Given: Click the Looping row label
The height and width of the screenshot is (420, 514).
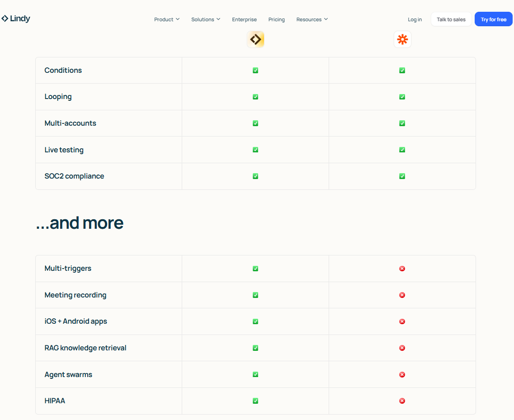Looking at the screenshot, I should pyautogui.click(x=58, y=97).
